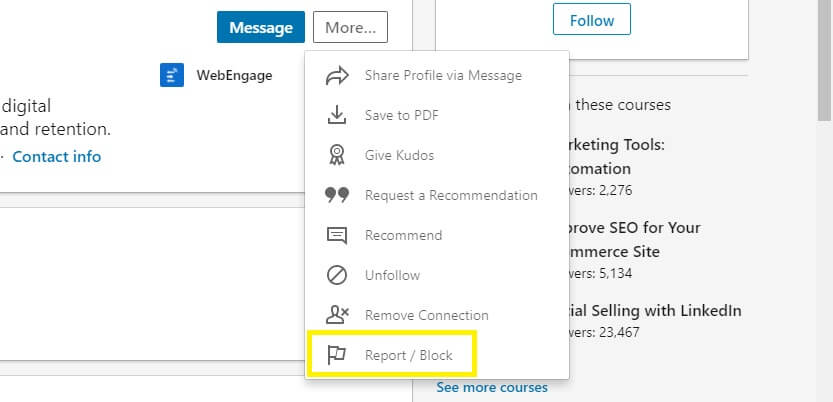Click the Report / Block flag icon
This screenshot has width=833, height=402.
(337, 355)
